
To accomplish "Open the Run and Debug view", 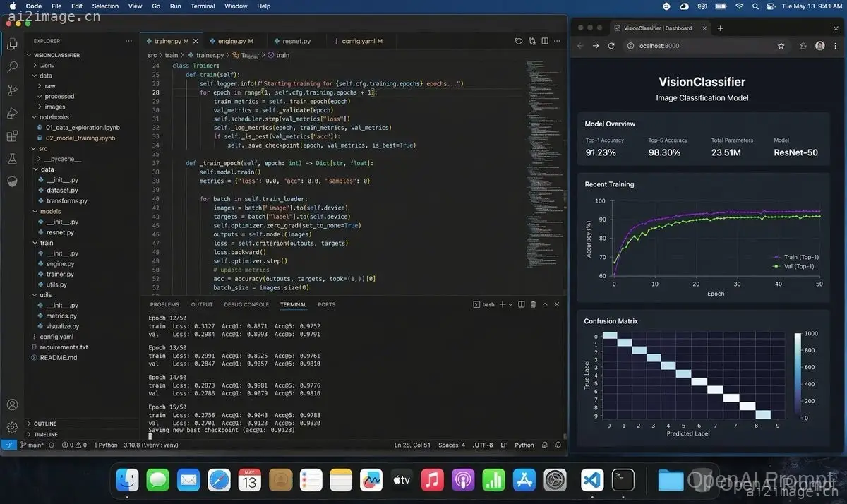I will point(12,113).
